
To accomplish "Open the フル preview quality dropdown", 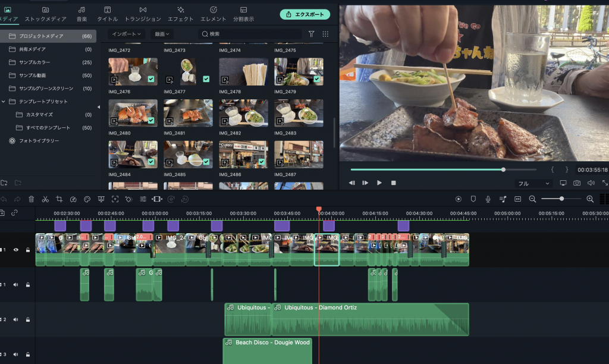I will tap(533, 183).
